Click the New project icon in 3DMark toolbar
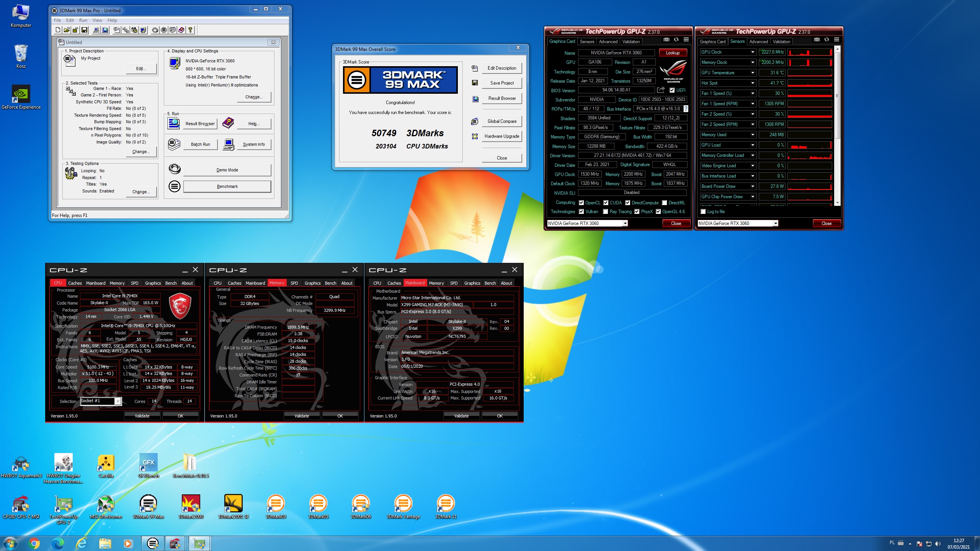The image size is (980, 551). 58,30
